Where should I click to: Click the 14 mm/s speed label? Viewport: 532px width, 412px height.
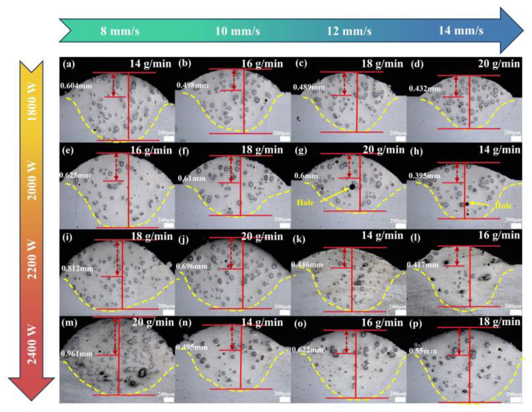[461, 31]
